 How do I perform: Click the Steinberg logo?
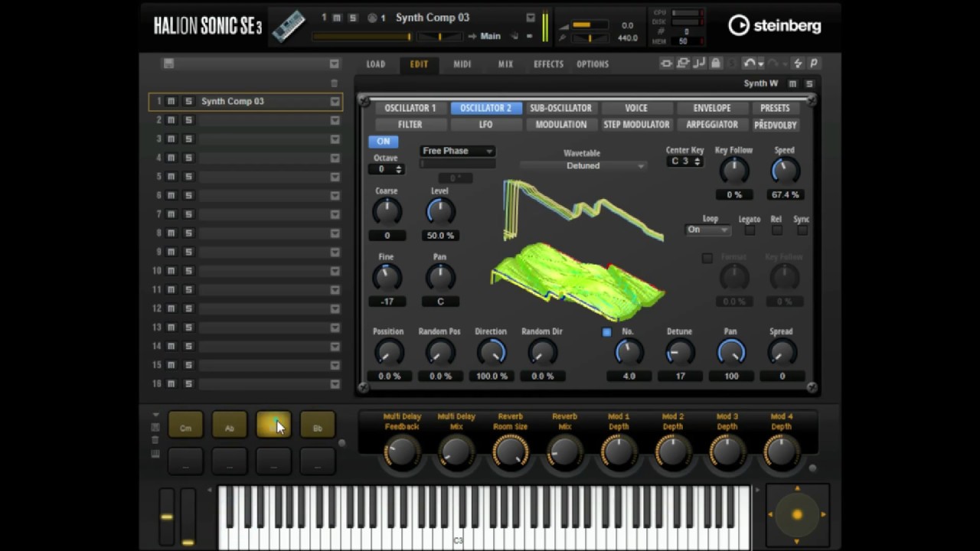(774, 25)
